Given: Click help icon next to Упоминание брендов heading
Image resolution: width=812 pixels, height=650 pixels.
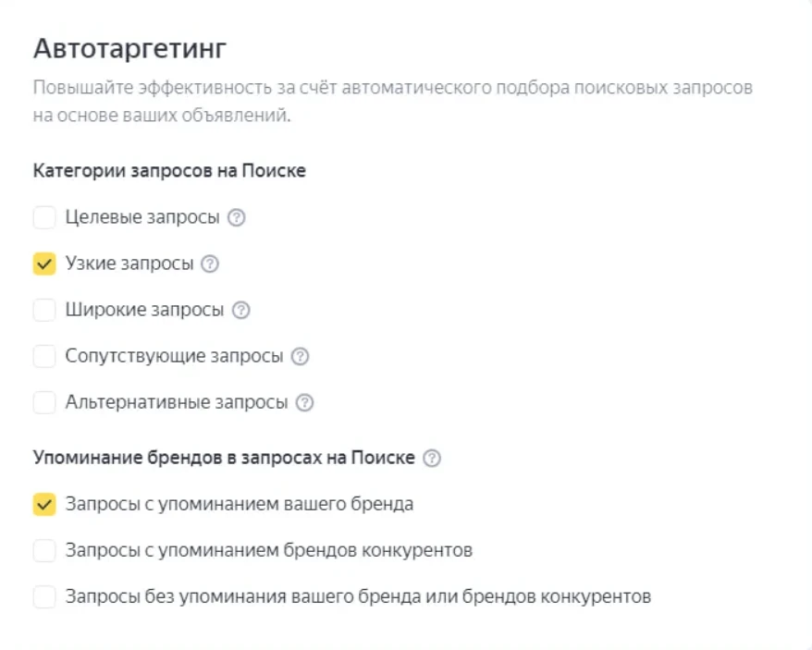Looking at the screenshot, I should tap(432, 458).
